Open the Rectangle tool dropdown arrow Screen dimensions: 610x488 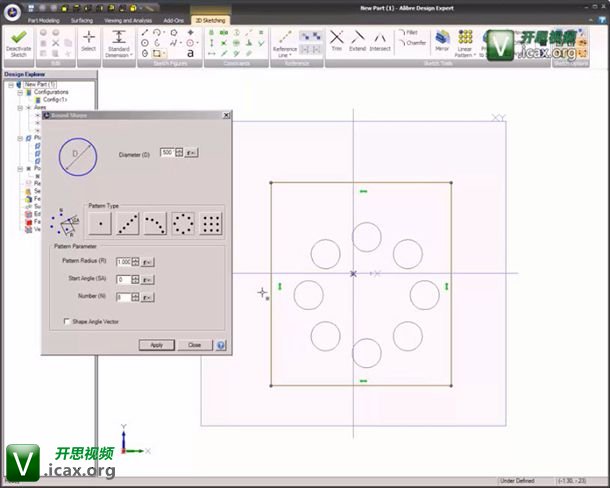coord(164,53)
